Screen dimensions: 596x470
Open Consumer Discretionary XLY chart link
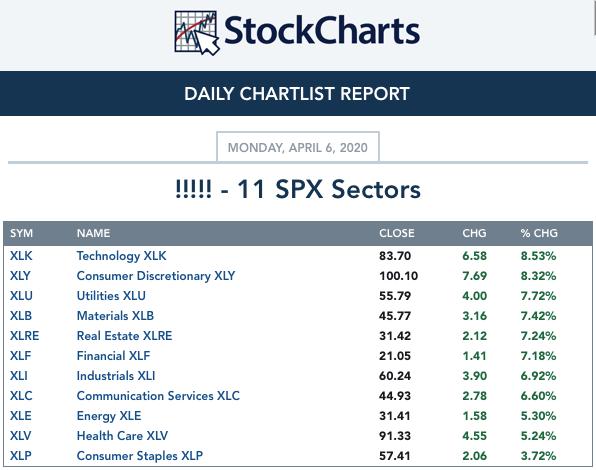click(x=156, y=276)
